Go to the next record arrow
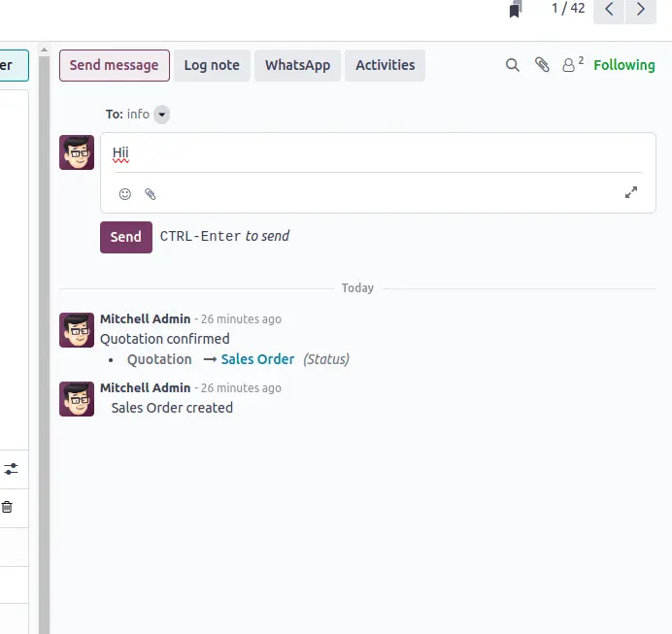 [x=641, y=10]
